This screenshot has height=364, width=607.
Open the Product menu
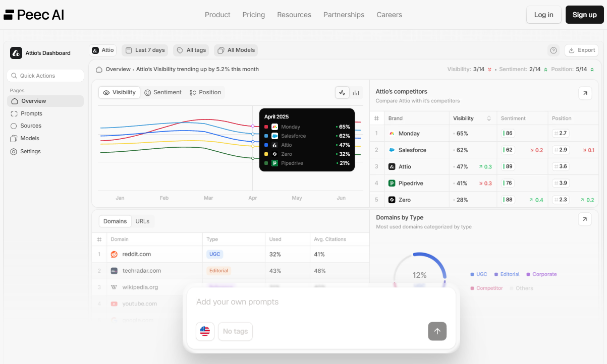217,15
